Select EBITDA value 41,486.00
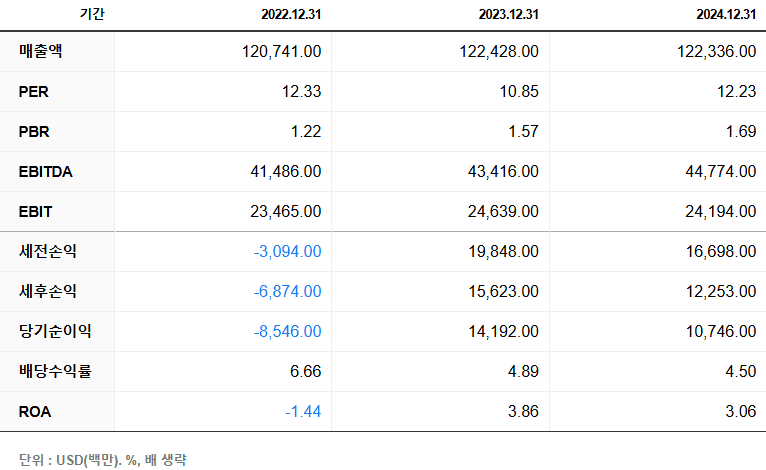Screen dimensions: 766x470 [286, 171]
